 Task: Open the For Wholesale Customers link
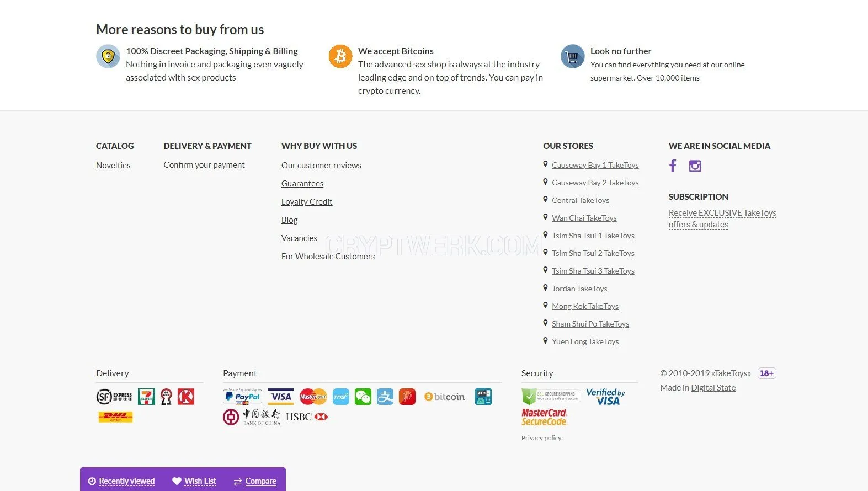pos(328,257)
